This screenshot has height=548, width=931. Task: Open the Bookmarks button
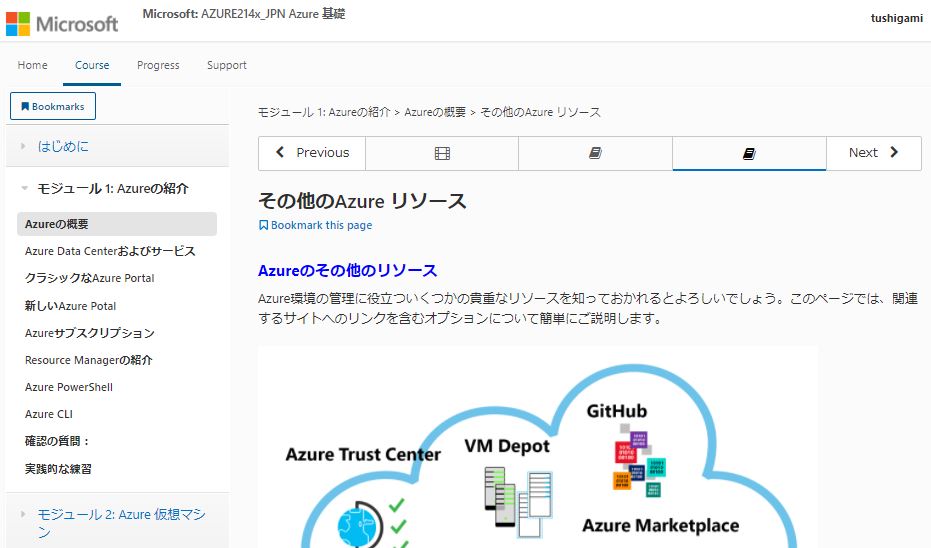click(53, 106)
